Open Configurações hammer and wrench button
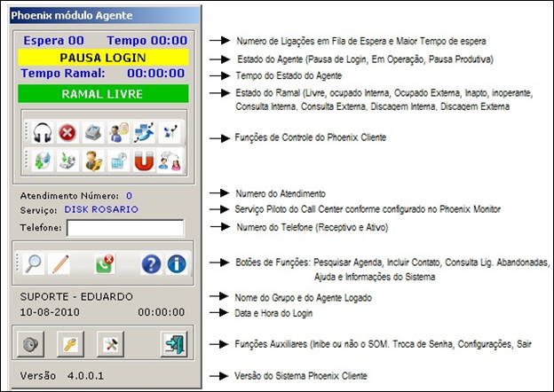 [x=110, y=344]
